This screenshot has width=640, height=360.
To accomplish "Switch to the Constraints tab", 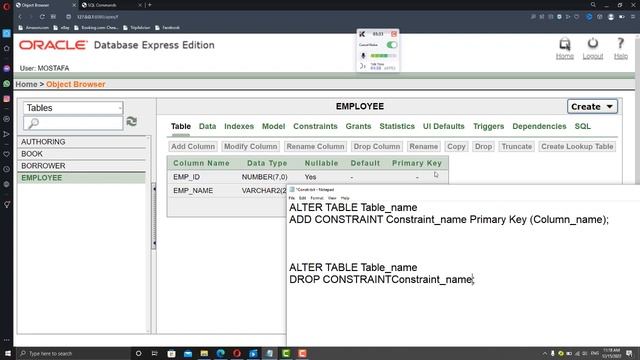I will pyautogui.click(x=315, y=127).
